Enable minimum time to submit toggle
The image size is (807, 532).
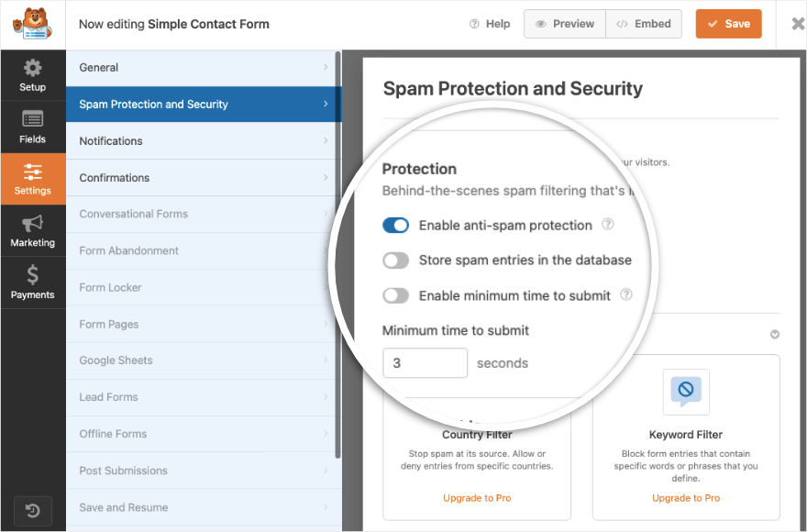(x=395, y=295)
